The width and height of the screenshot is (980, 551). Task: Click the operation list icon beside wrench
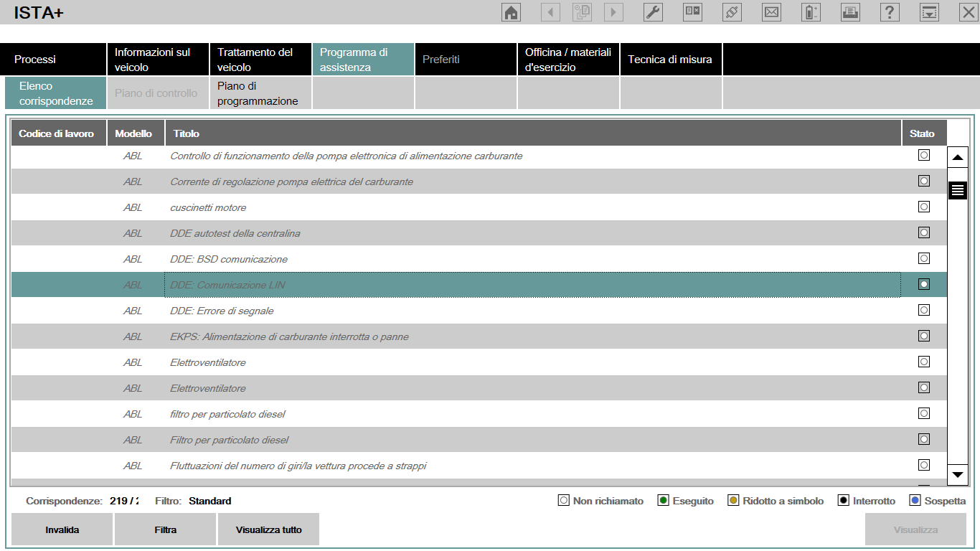pos(692,12)
